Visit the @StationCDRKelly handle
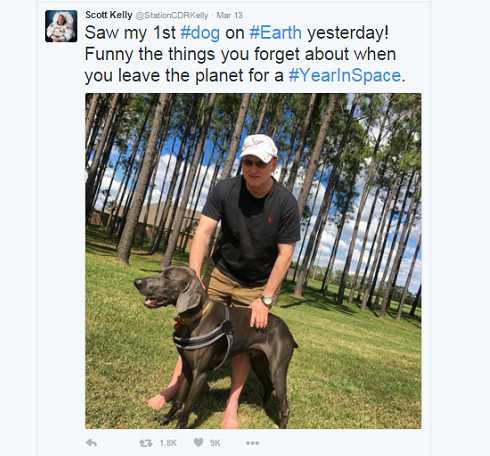Screen dimensions: 490x456 [x=172, y=15]
